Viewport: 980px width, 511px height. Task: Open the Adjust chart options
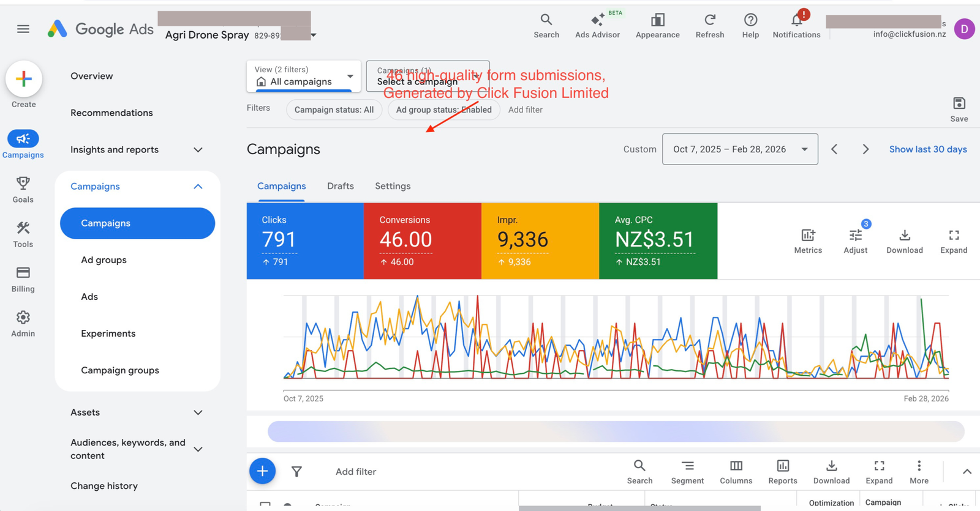(x=855, y=241)
